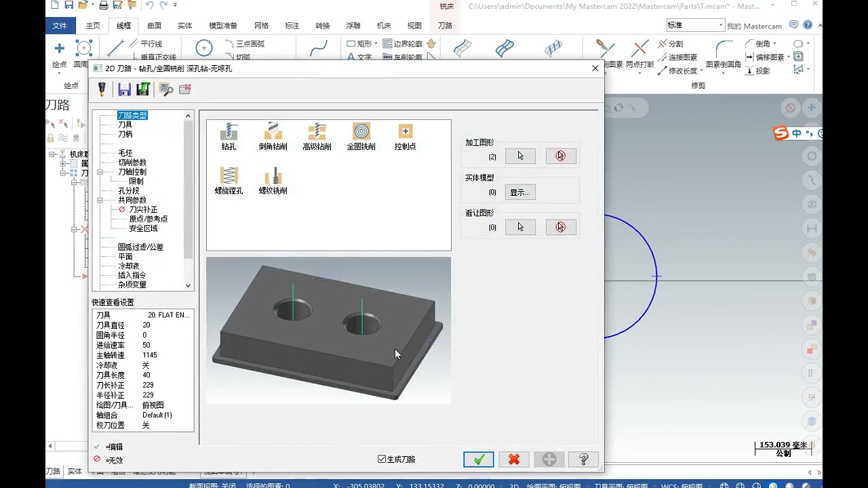Click the 3D part preview image
The height and width of the screenshot is (488, 868).
(329, 330)
